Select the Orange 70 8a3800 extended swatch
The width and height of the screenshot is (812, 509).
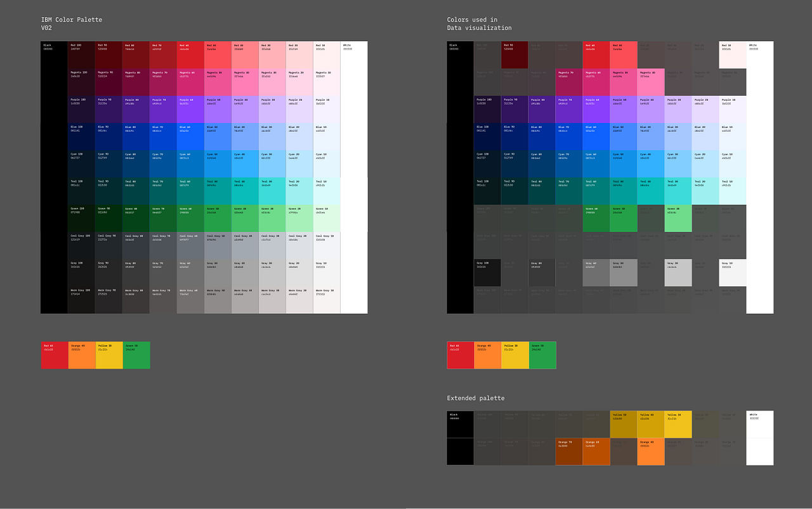coord(569,451)
